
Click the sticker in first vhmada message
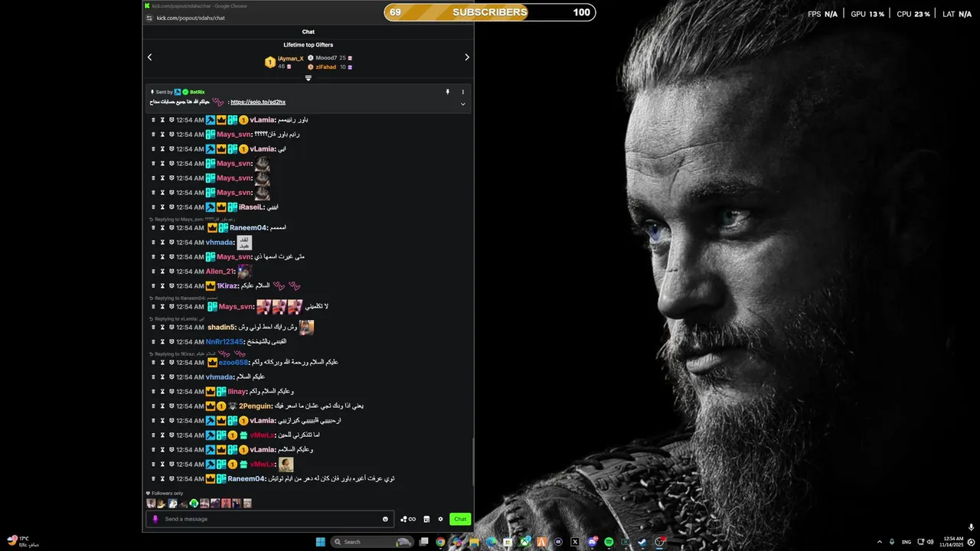point(244,243)
